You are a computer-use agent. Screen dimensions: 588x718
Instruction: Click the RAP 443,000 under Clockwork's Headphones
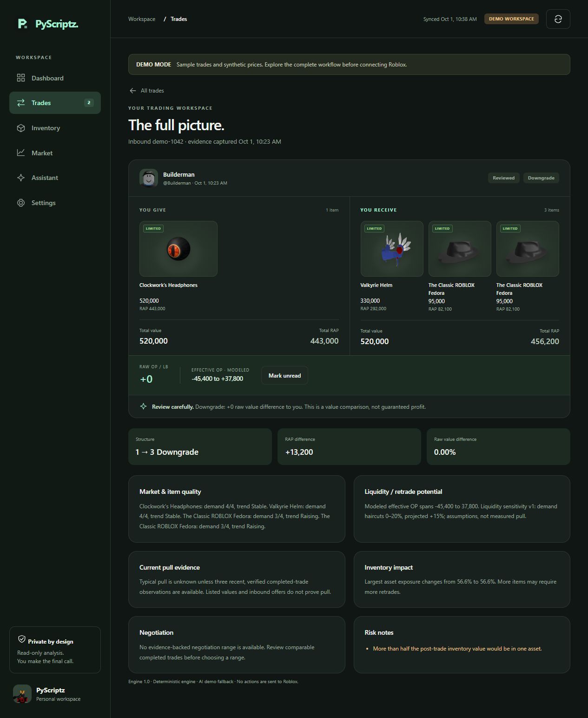152,309
